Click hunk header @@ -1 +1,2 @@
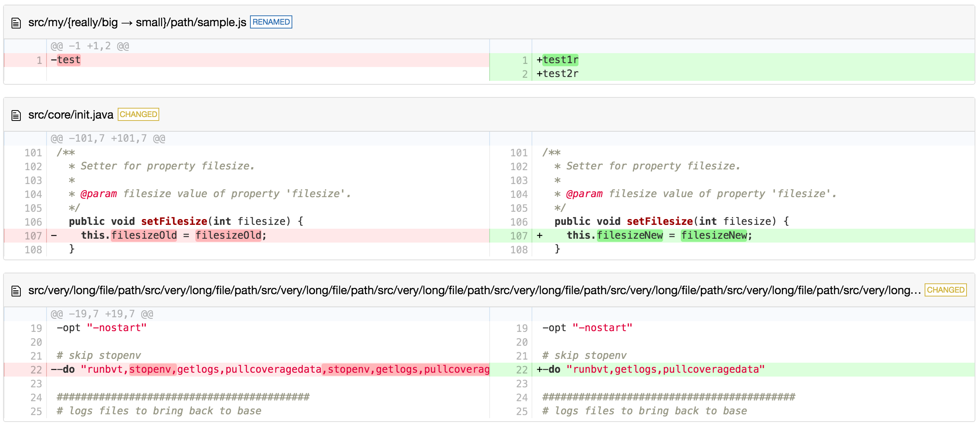Viewport: 980px width, 427px height. pos(90,46)
